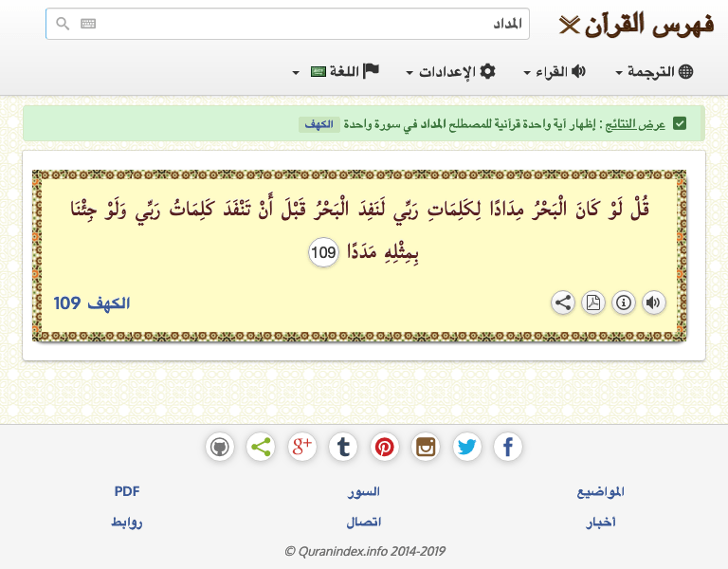Open the السور footer link
Image resolution: width=728 pixels, height=569 pixels.
coord(364,491)
